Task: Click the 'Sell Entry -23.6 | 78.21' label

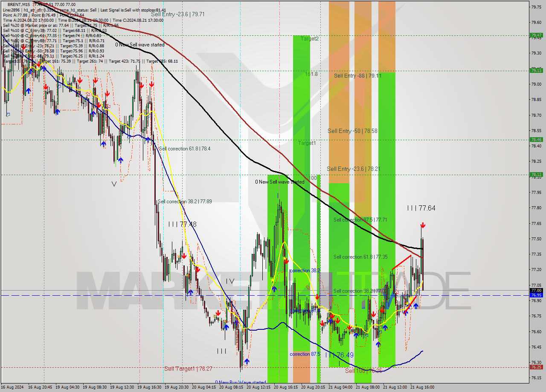Action: [x=353, y=169]
